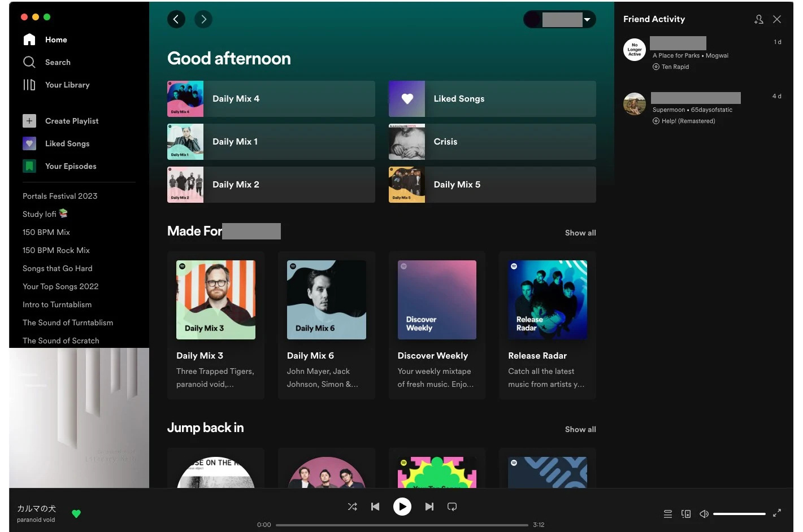803x532 pixels.
Task: Play the current track
Action: click(x=402, y=507)
